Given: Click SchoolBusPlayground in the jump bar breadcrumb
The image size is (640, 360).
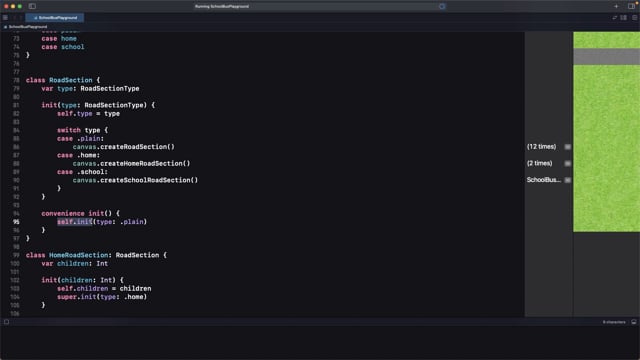Looking at the screenshot, I should (x=28, y=27).
